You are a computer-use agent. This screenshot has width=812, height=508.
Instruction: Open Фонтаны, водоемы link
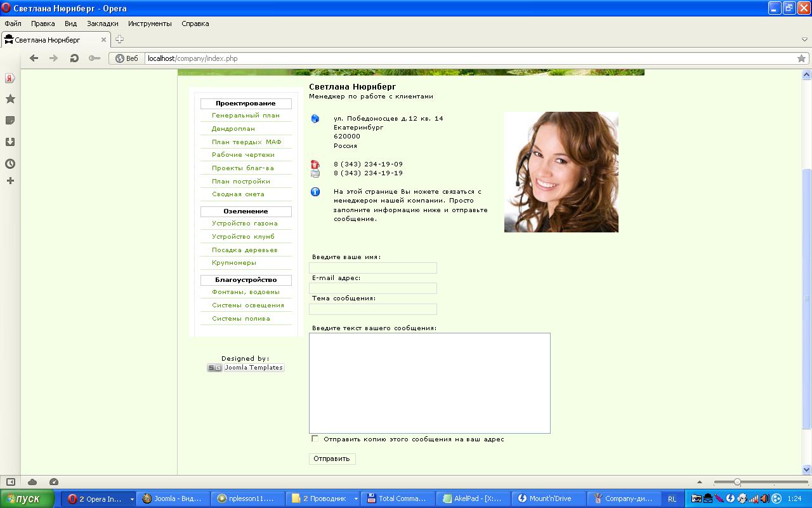click(x=246, y=292)
